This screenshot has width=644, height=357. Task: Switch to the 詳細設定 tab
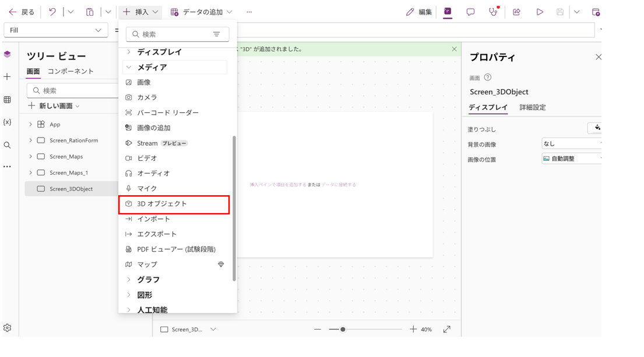[x=532, y=108]
